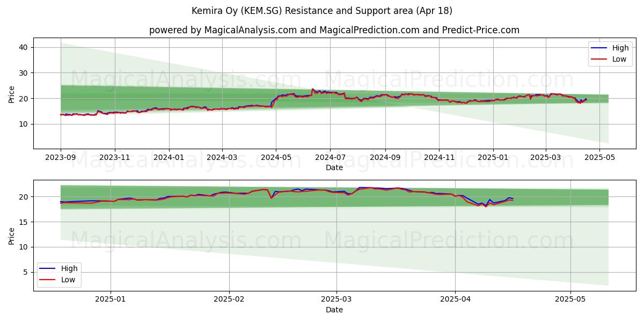Click blue line sample in the upper chart legend

click(600, 48)
